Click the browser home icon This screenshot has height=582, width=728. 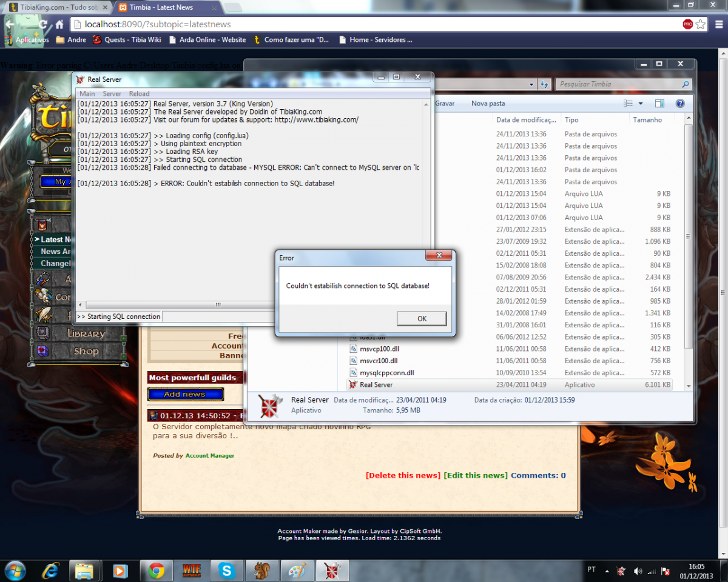click(x=59, y=25)
